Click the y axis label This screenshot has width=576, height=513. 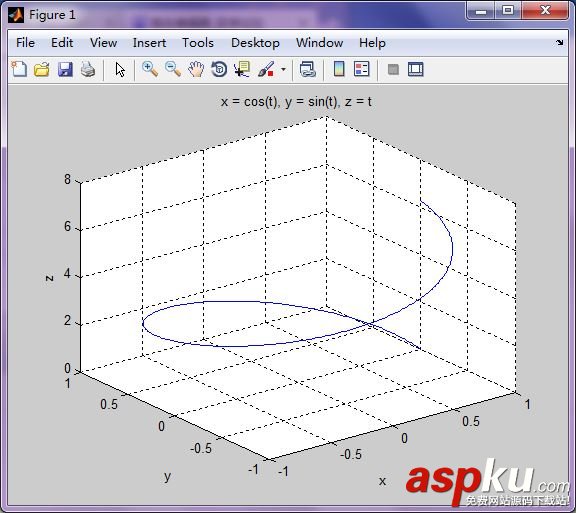168,476
